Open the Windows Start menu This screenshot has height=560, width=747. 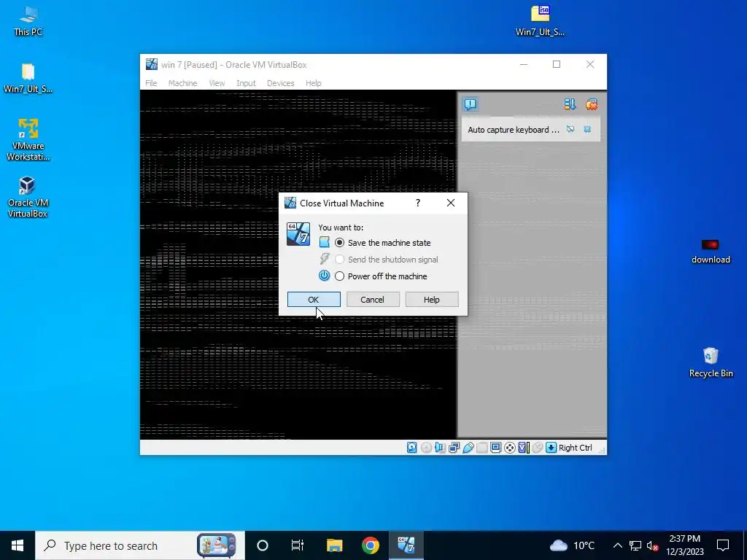(18, 545)
